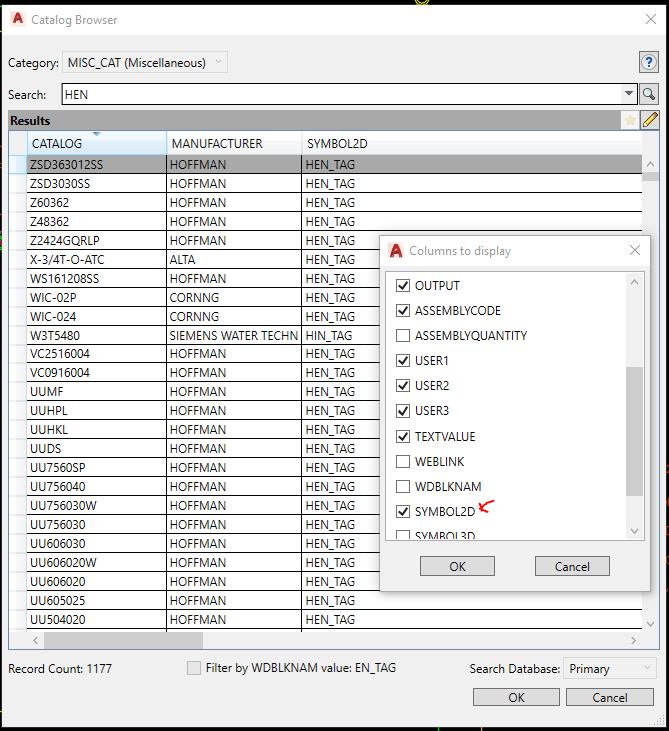Image resolution: width=669 pixels, height=731 pixels.
Task: Click up arrow of results vertical scrollbar
Action: click(x=651, y=164)
